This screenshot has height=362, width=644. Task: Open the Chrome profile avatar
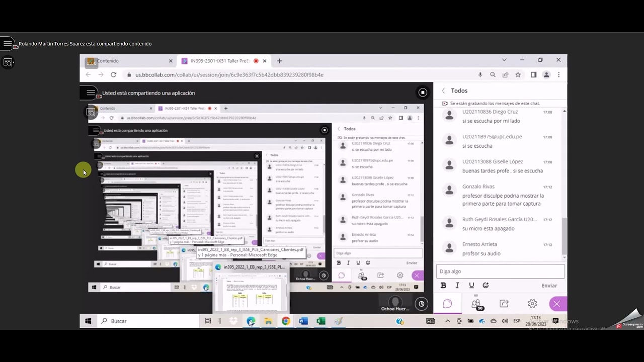[546, 74]
